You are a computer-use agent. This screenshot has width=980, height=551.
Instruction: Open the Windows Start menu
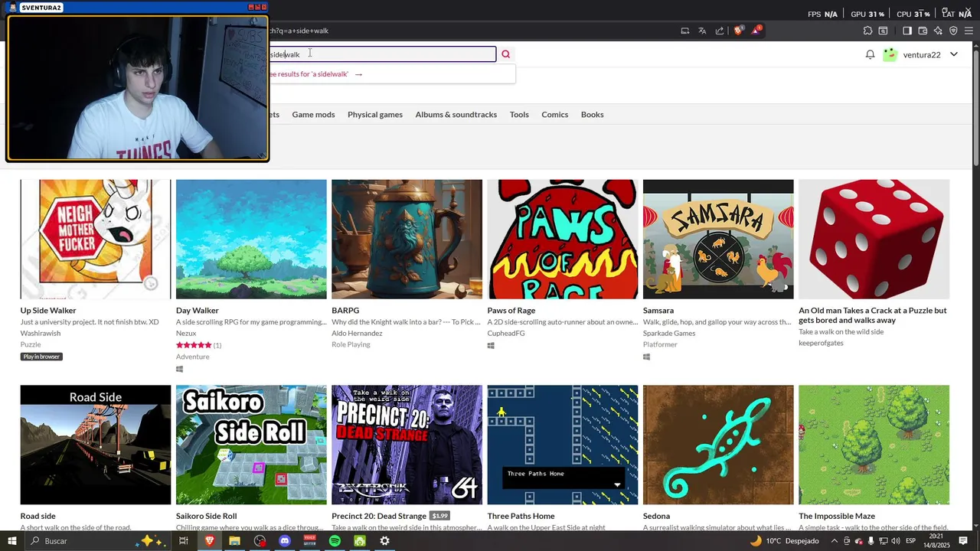click(x=12, y=541)
